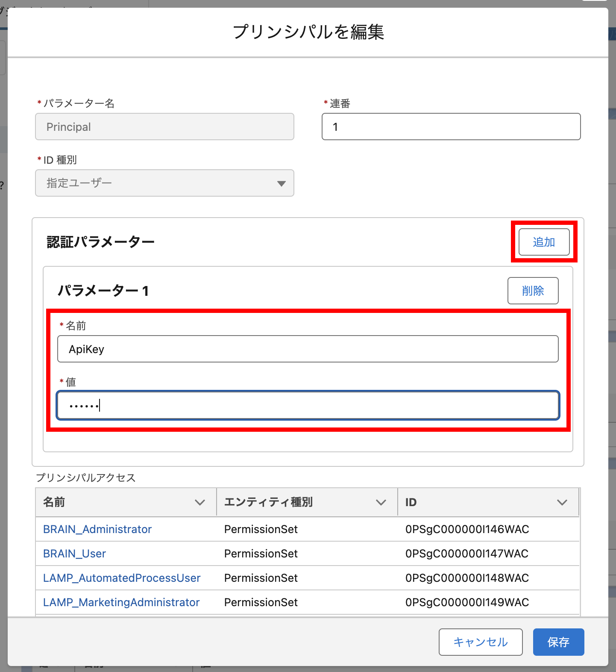Image resolution: width=616 pixels, height=672 pixels.
Task: Click the ID cell 0PSgC000000I146WAC
Action: [x=467, y=529]
